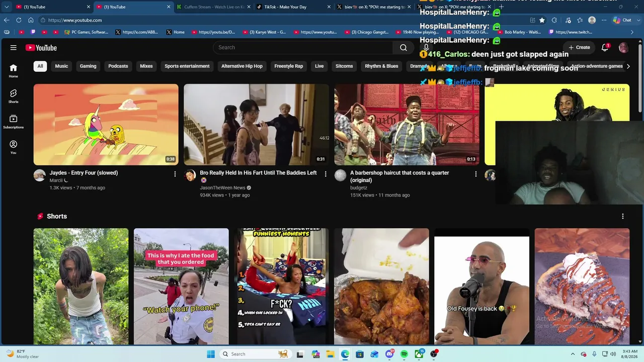This screenshot has width=644, height=362.
Task: Select Home in the YouTube sidebar
Action: tap(14, 71)
